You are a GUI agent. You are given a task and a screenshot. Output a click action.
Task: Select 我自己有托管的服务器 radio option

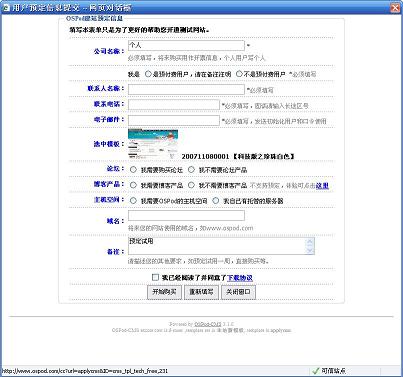216,201
